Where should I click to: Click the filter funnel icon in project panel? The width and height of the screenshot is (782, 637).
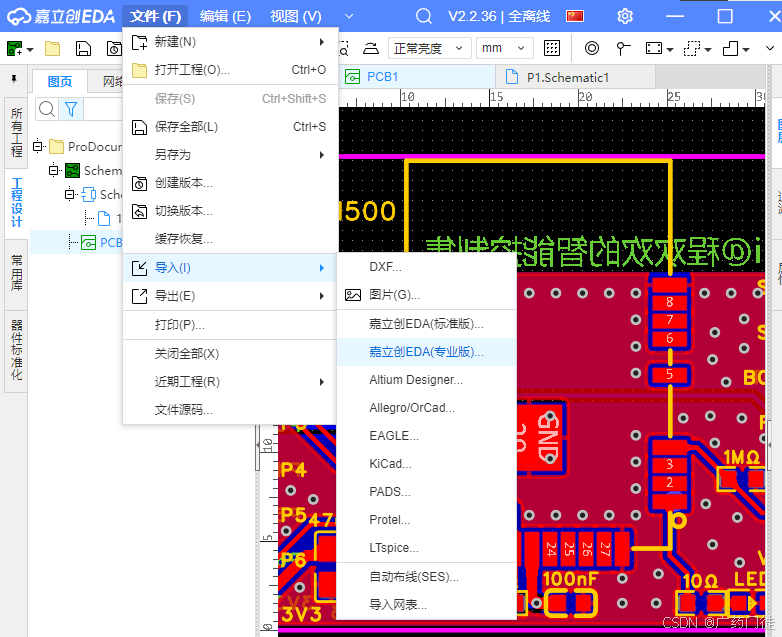pyautogui.click(x=71, y=109)
